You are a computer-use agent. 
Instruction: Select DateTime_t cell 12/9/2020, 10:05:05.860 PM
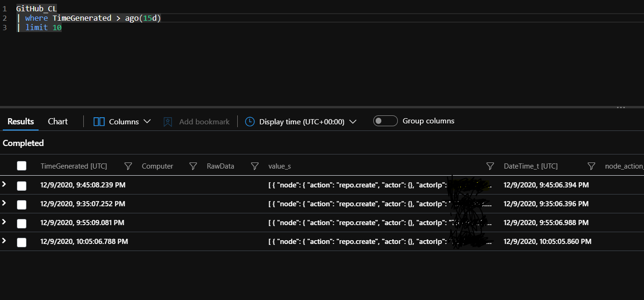(547, 242)
